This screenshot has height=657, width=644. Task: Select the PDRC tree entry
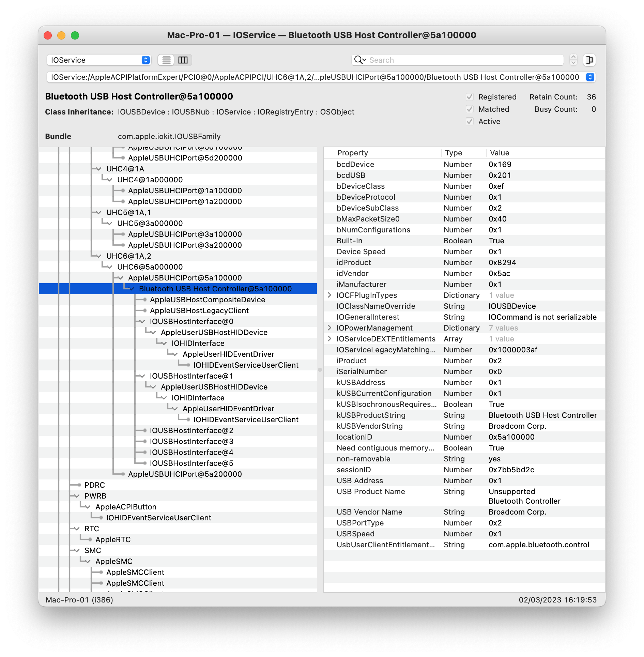point(95,485)
